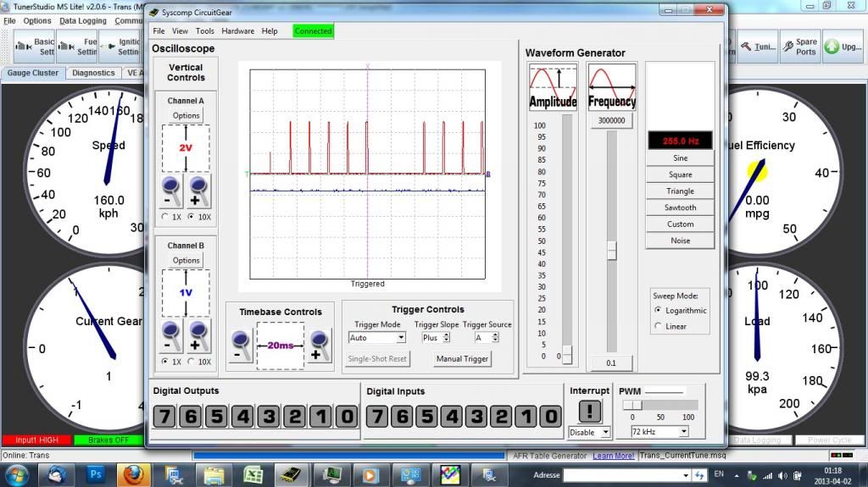
Task: Click the Single-Shot Reset button
Action: coord(377,358)
